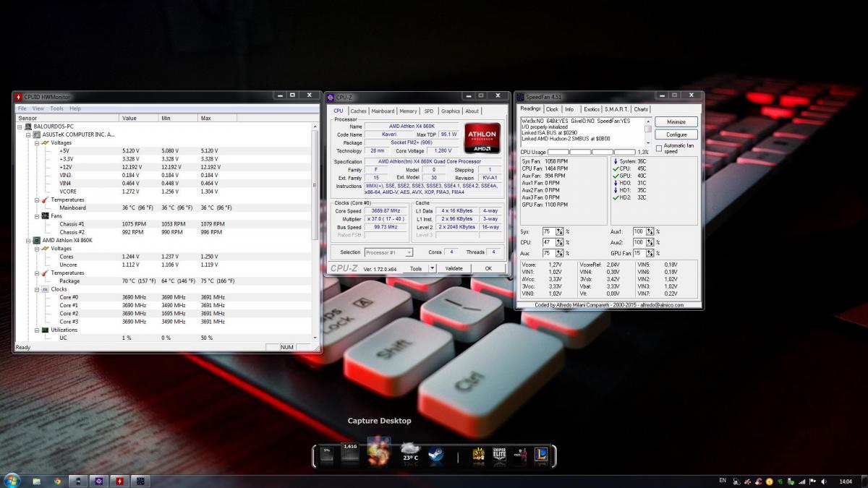Click the GPU temperature checkmark in SpeedFan
Screen dimensions: 868x488
click(616, 176)
